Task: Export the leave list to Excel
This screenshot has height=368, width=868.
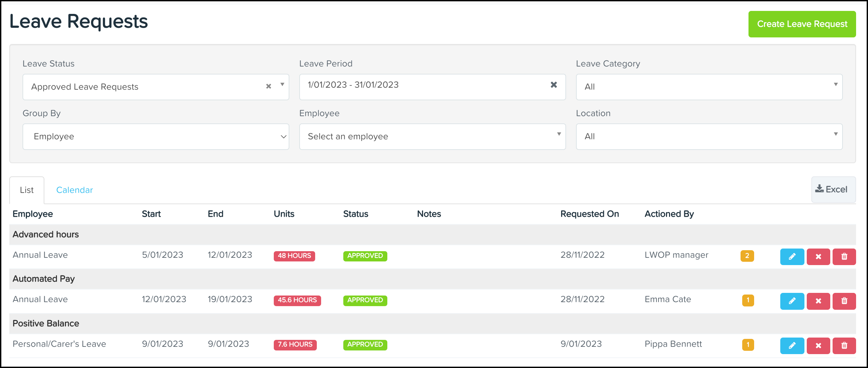Action: point(833,189)
